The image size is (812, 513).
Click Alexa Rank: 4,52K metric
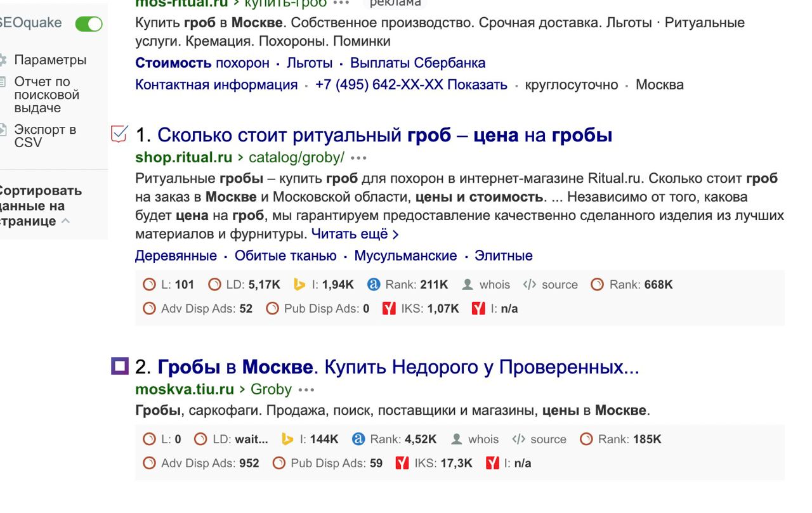click(x=395, y=439)
